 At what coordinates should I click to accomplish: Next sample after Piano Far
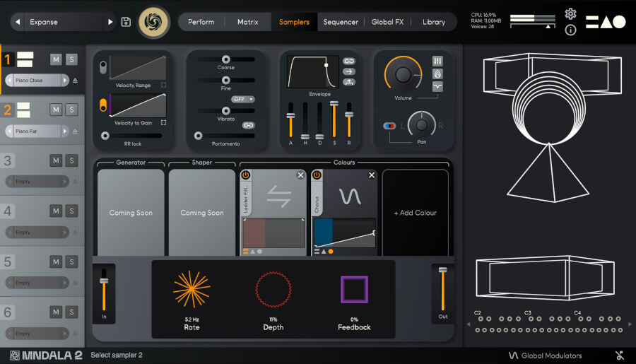(x=65, y=131)
